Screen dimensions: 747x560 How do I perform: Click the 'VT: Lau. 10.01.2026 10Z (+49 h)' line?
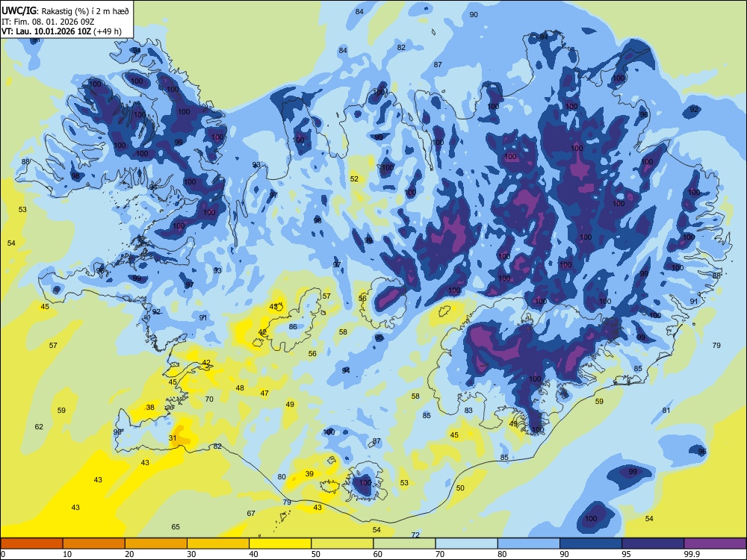click(61, 31)
